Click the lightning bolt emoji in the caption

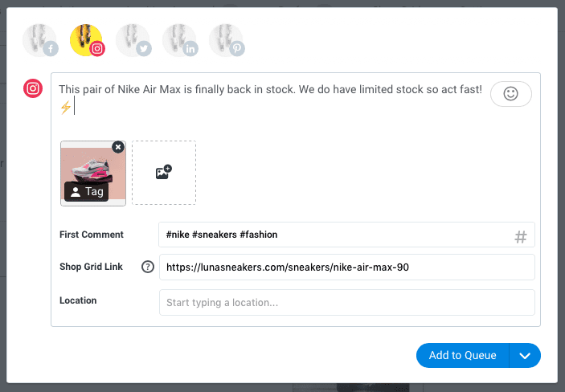(x=66, y=108)
